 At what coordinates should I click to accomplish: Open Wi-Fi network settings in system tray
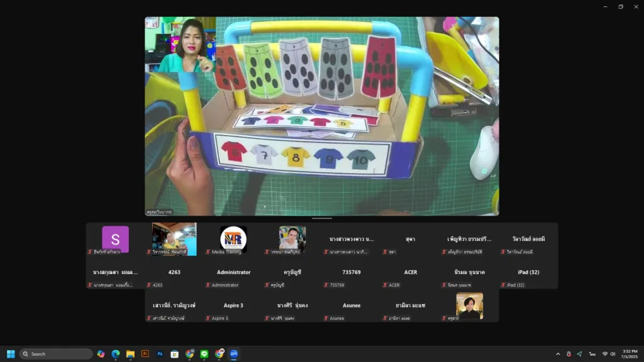[604, 354]
